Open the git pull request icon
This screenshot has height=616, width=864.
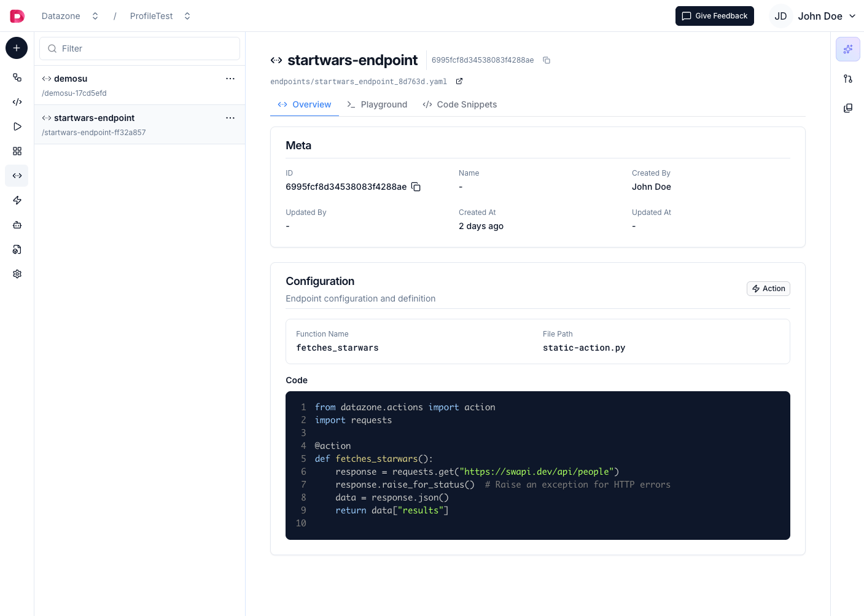pos(848,79)
